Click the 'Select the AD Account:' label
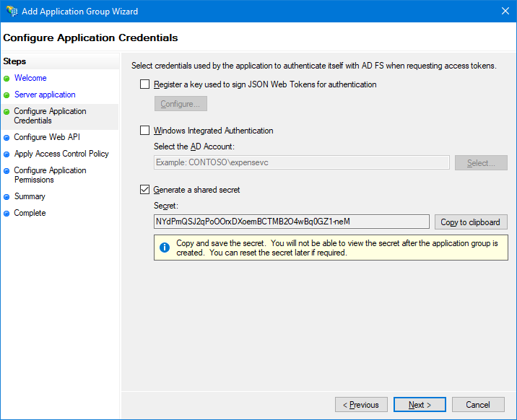 (194, 146)
